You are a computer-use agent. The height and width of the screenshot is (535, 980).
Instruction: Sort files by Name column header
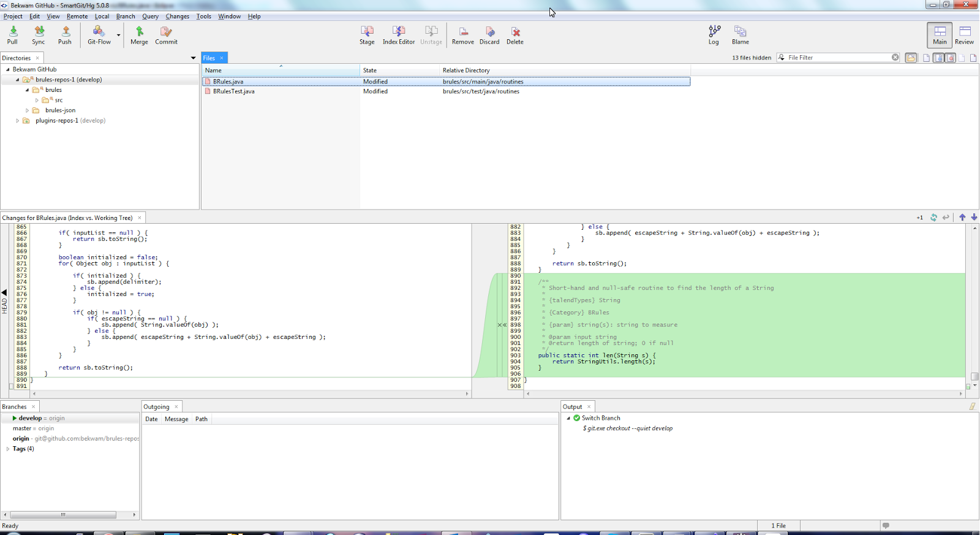281,70
